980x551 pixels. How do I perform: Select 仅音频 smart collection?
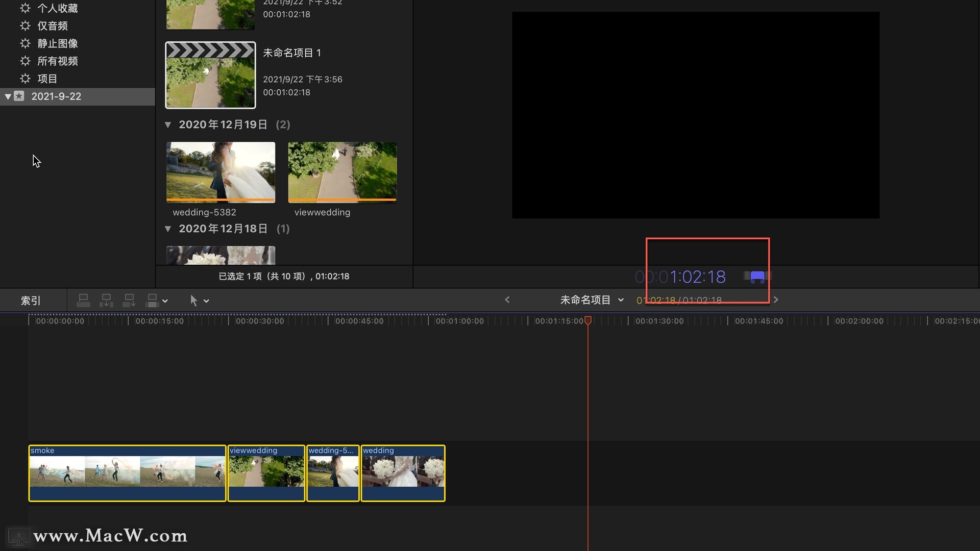[53, 26]
